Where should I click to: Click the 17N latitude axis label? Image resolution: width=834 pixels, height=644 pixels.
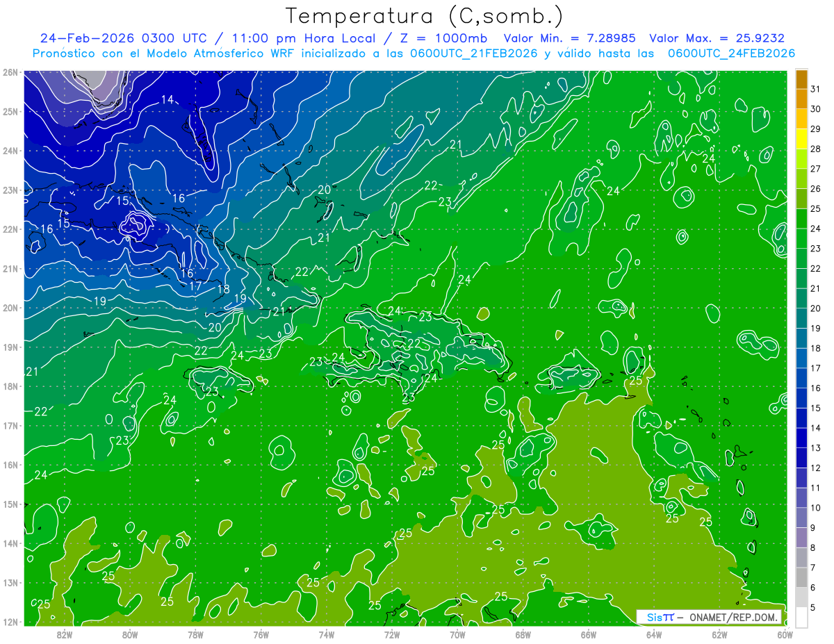click(10, 425)
